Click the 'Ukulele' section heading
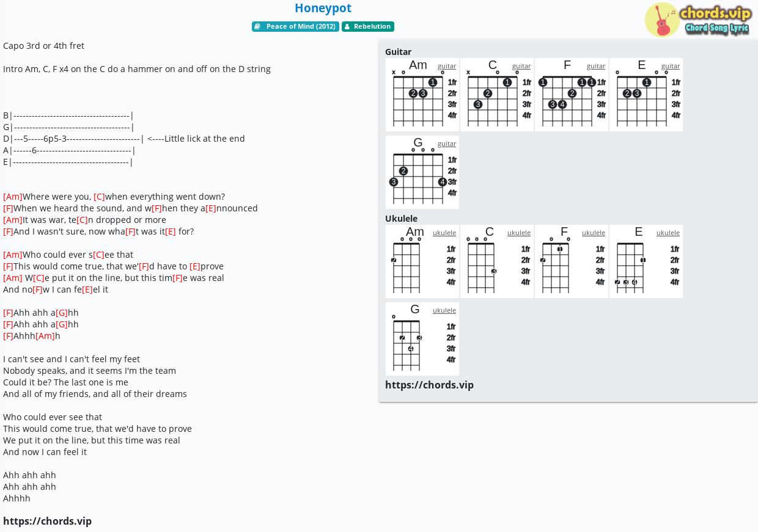758x532 pixels. pos(401,219)
